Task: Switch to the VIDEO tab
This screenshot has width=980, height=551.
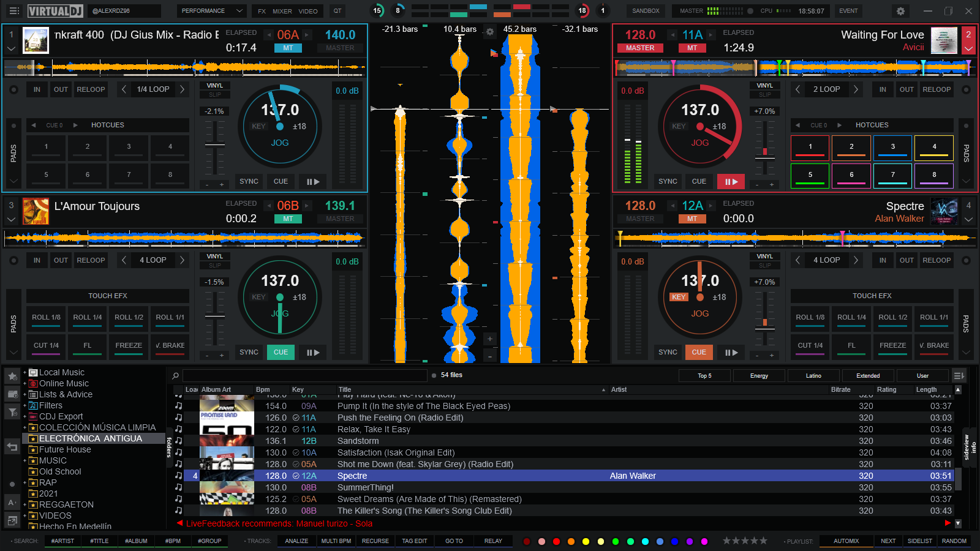Action: tap(308, 11)
